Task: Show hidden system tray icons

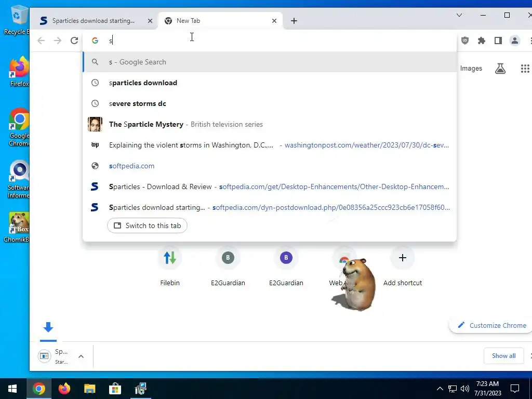Action: (440, 389)
